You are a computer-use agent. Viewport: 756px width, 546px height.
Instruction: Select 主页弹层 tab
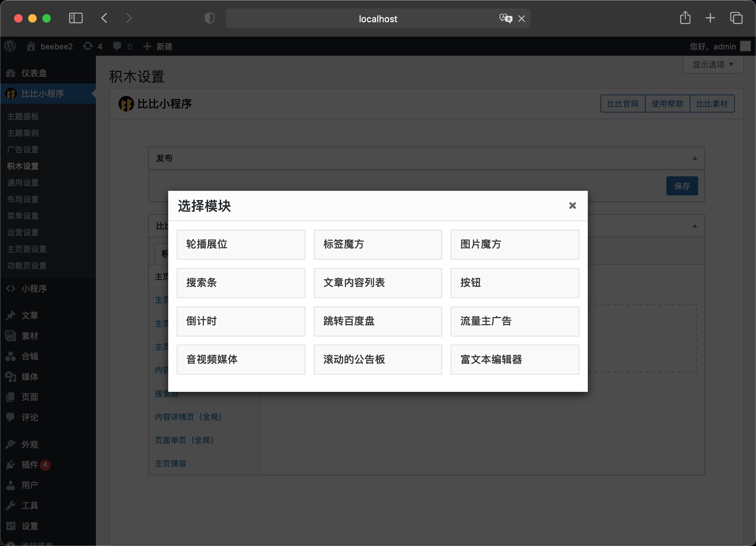[204, 463]
